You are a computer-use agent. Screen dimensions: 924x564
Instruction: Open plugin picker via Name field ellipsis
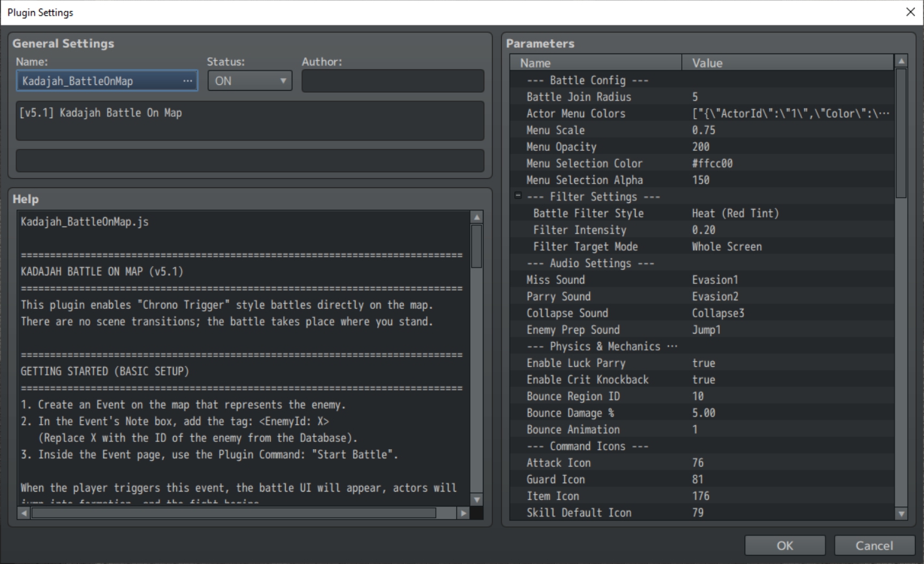pyautogui.click(x=188, y=81)
